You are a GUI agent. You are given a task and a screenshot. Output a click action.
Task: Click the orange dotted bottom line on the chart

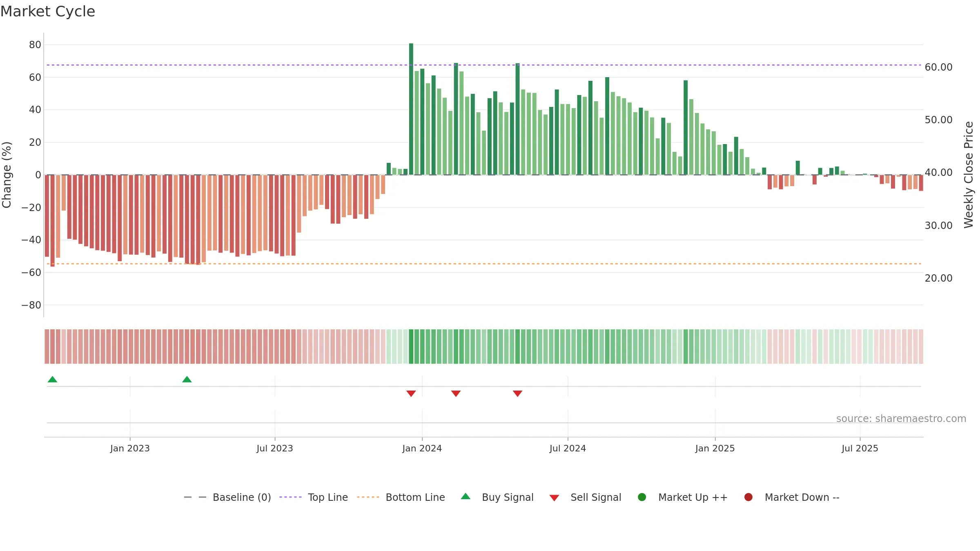[484, 264]
